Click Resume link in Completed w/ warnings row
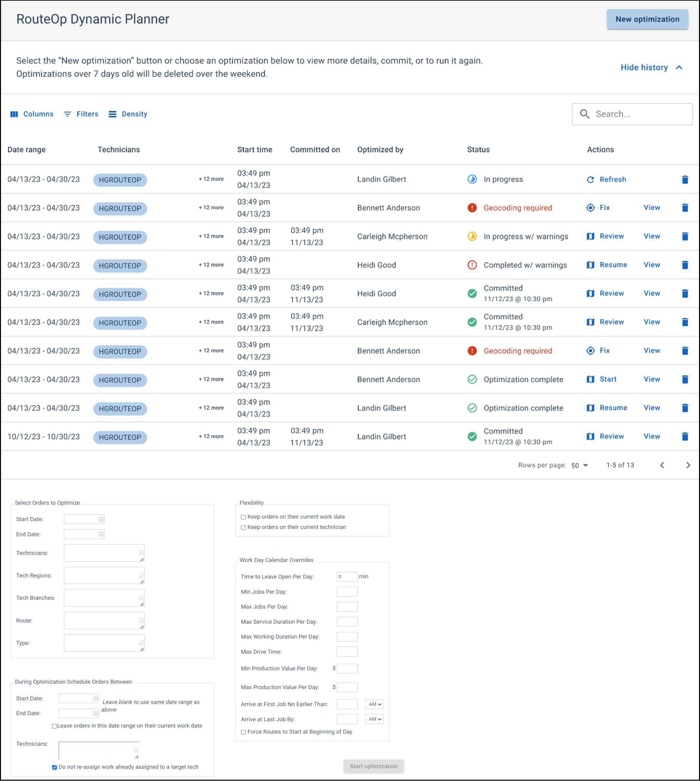700x781 pixels. tap(613, 264)
